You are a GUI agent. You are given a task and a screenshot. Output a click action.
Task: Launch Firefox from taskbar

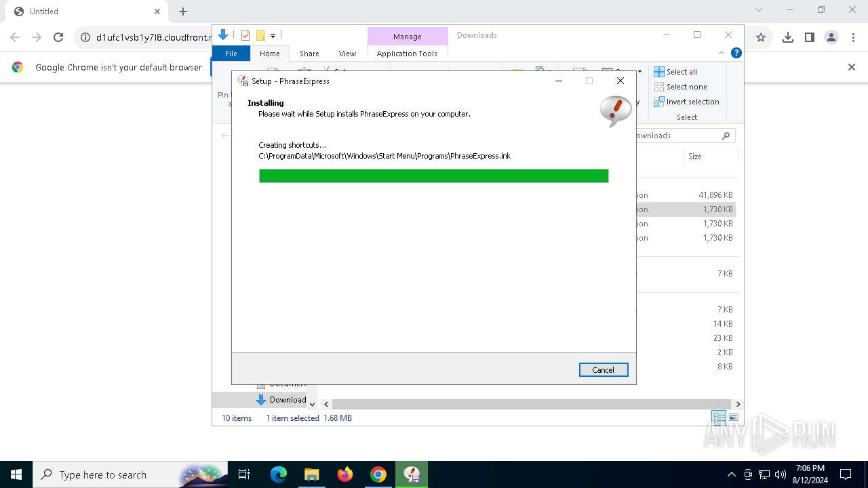[x=345, y=474]
